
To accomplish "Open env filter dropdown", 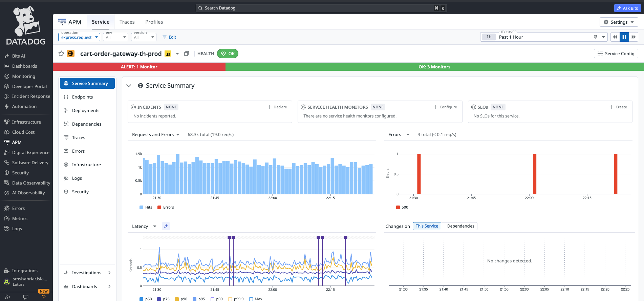I will click(115, 37).
